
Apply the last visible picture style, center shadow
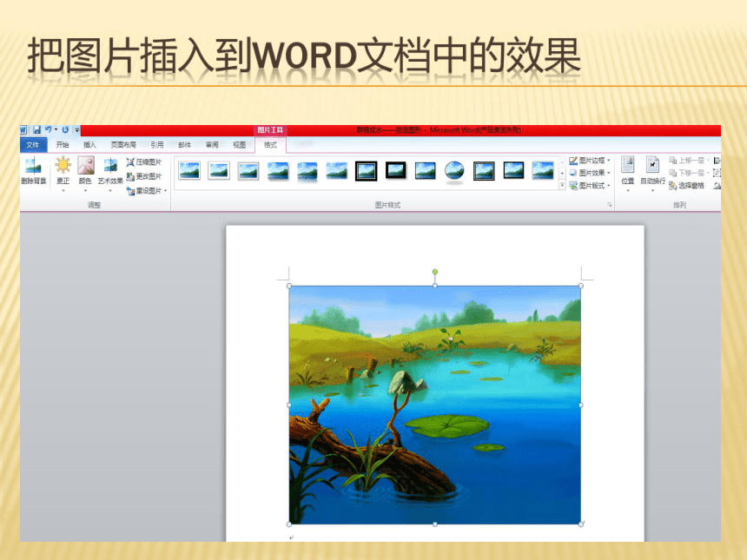coord(543,170)
